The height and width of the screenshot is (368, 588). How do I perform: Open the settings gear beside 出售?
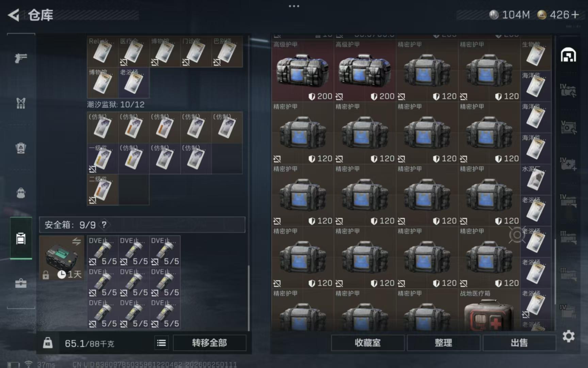tap(568, 336)
